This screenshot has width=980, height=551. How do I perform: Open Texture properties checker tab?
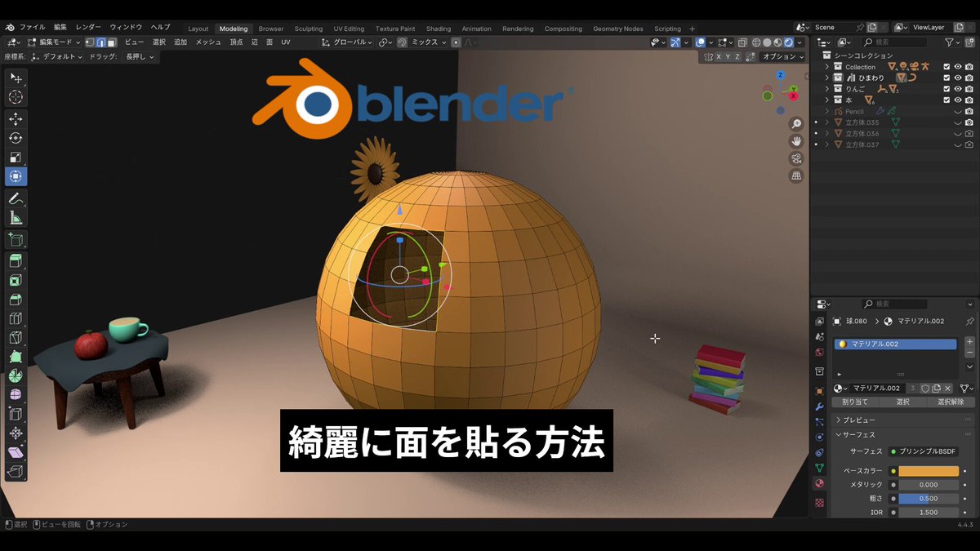point(819,502)
